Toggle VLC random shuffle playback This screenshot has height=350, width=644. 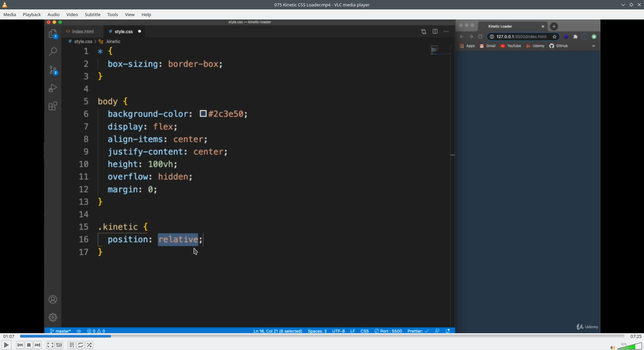click(x=89, y=345)
